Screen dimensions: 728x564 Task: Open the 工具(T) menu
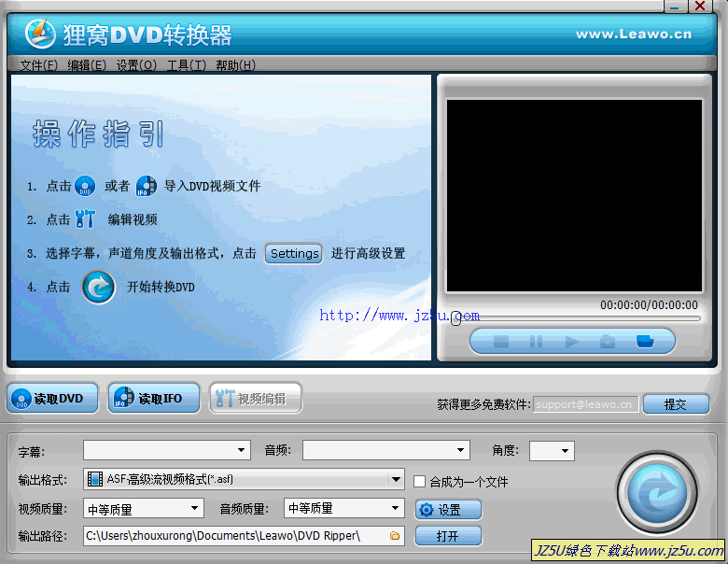[x=186, y=65]
